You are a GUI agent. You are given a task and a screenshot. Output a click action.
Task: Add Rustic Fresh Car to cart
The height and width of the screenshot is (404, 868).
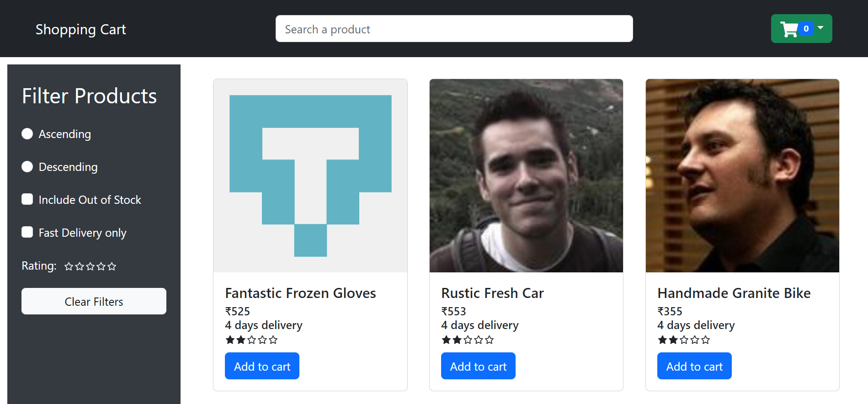click(478, 366)
